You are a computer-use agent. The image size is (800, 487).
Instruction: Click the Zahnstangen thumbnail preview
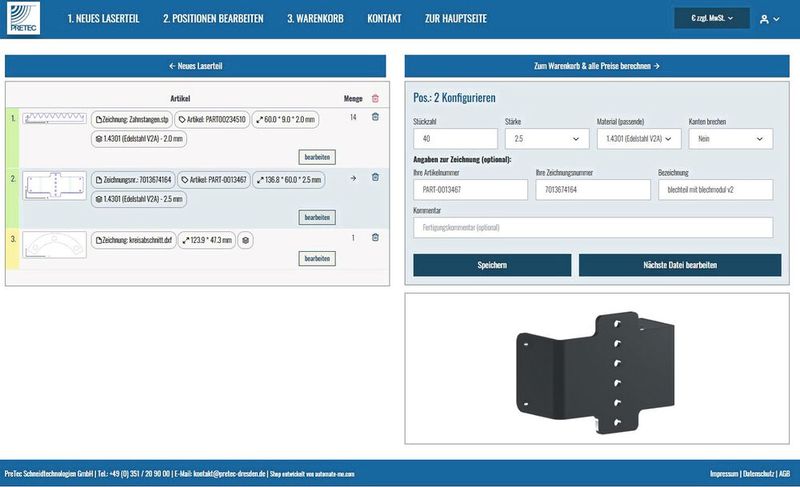[x=55, y=118]
